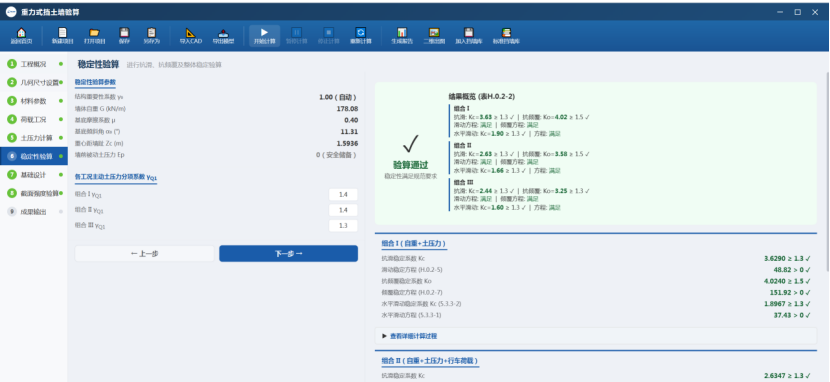
Task: Click the 稳定性验算 page title
Action: pyautogui.click(x=98, y=65)
